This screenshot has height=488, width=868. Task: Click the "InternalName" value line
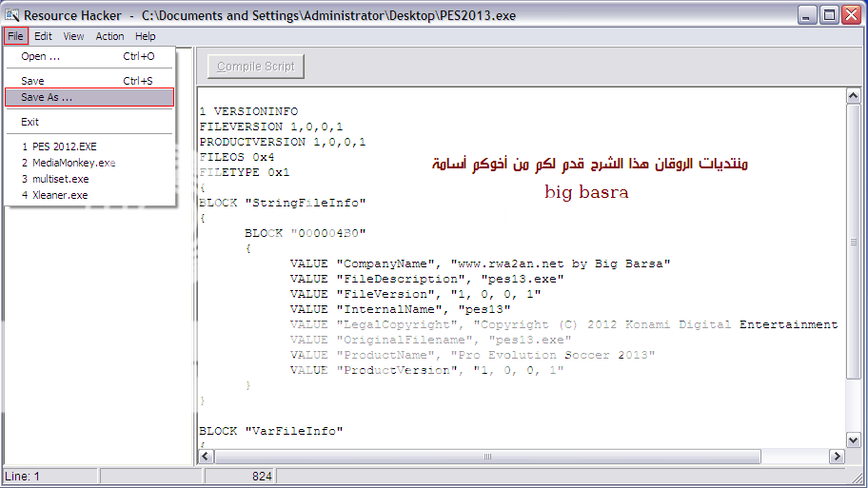pos(401,309)
